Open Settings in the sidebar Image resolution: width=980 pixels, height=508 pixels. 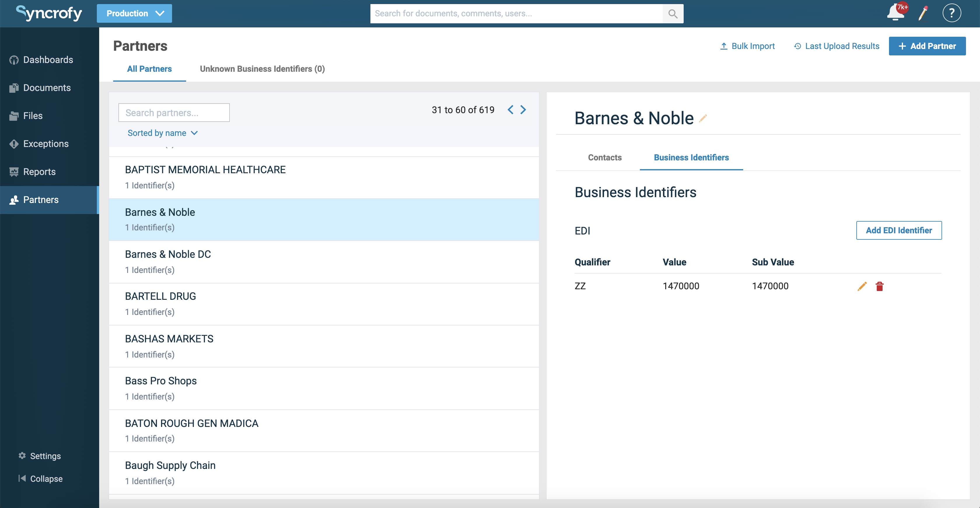[x=45, y=456]
